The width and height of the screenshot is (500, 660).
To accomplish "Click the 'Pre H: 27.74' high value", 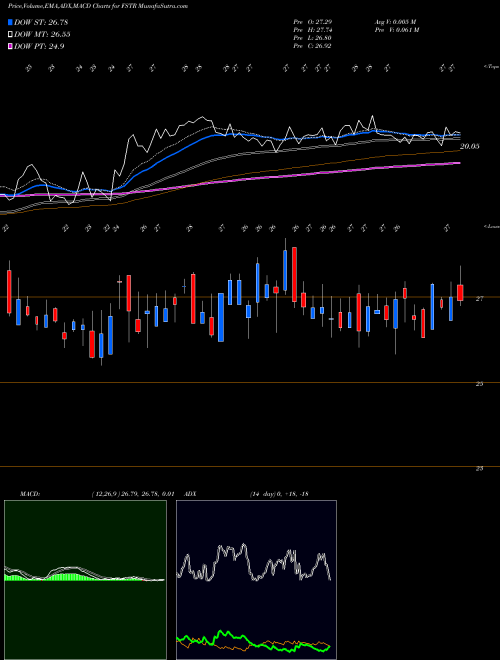I will click(313, 30).
